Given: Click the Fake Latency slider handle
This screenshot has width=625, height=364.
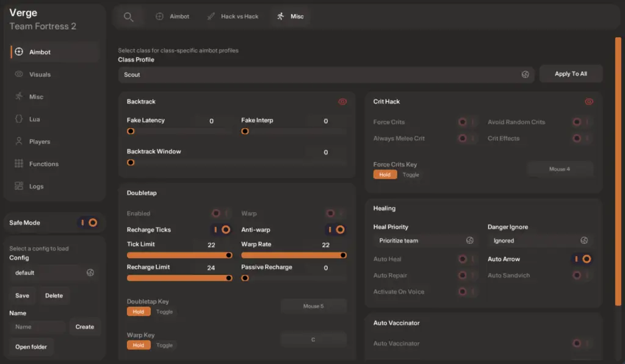Looking at the screenshot, I should (131, 131).
